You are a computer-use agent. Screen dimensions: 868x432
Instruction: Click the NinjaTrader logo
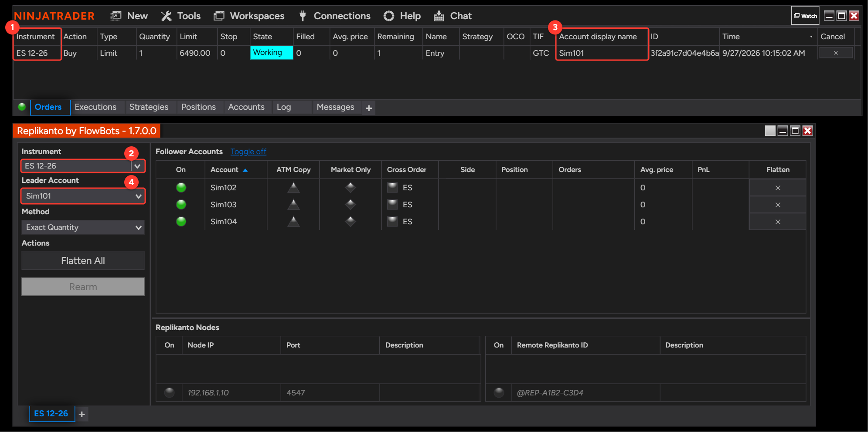pyautogui.click(x=54, y=16)
